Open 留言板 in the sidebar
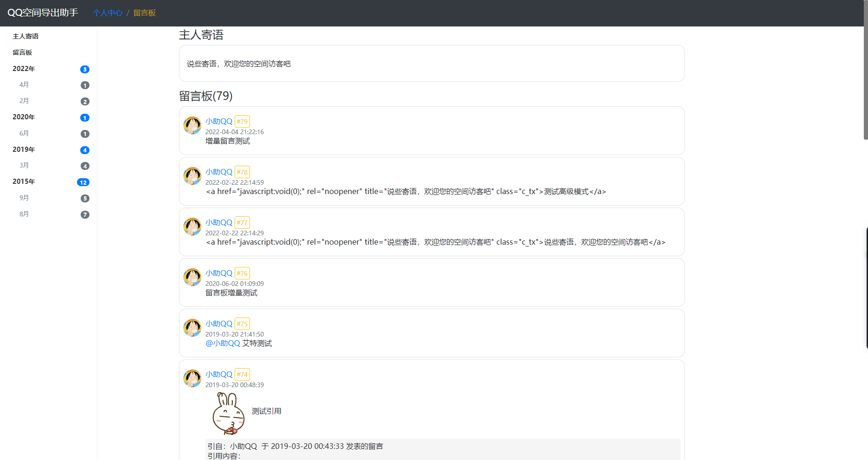This screenshot has height=460, width=868. (x=22, y=52)
